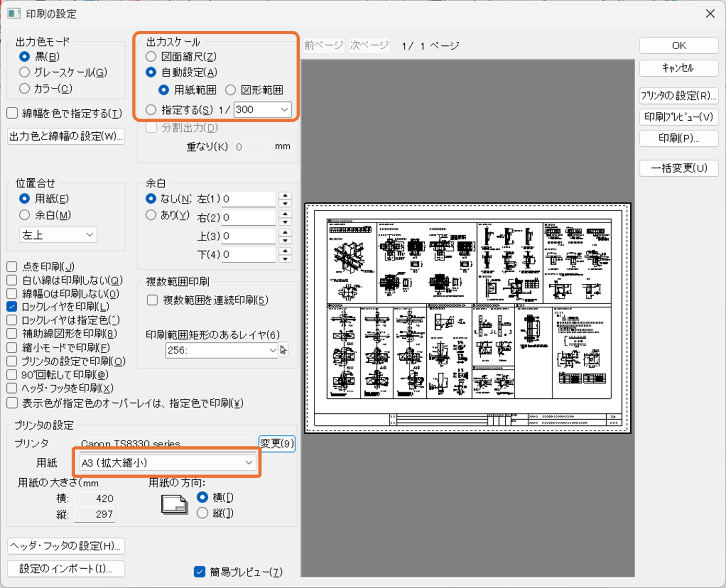Select 図面縮尺 output scale option
The height and width of the screenshot is (588, 726).
151,56
